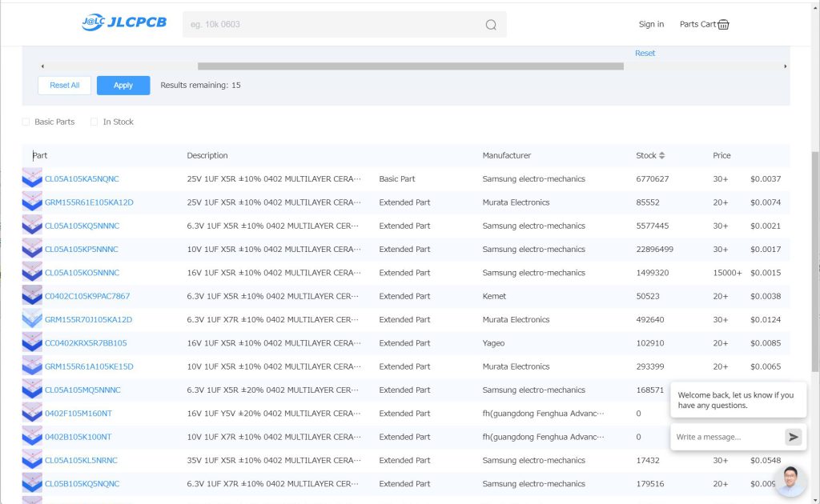The height and width of the screenshot is (504, 820).
Task: Click the search magnifier icon
Action: (491, 25)
